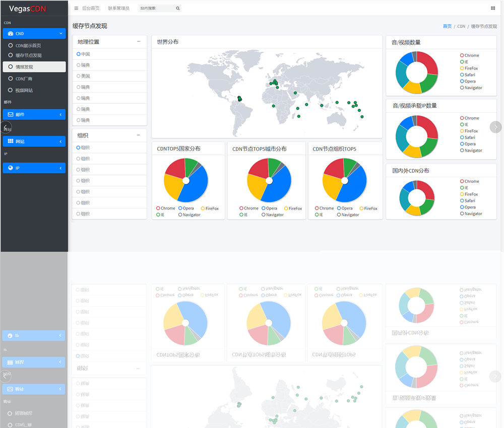The image size is (504, 428).
Task: Select the 中国 radio option
Action: pos(79,54)
